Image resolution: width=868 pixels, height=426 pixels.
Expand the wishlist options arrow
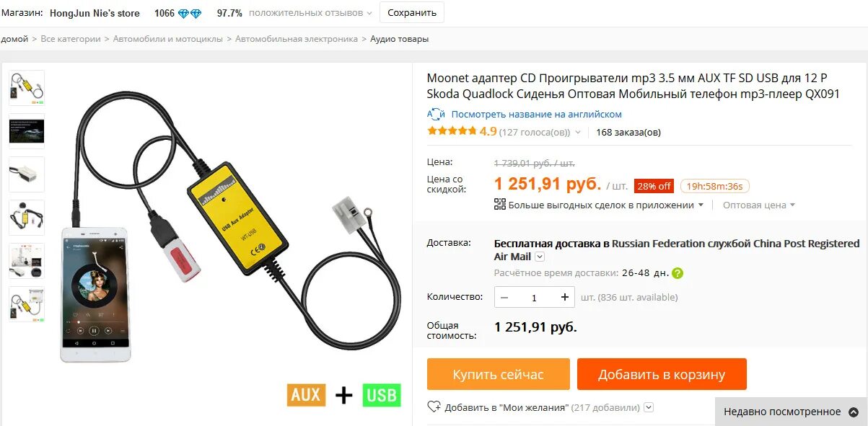click(x=649, y=407)
